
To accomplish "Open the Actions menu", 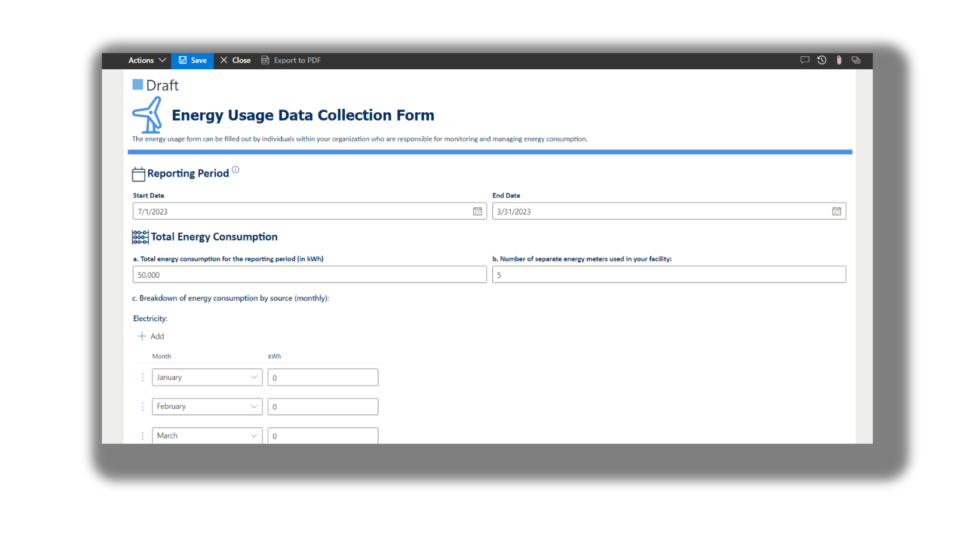I will click(x=147, y=60).
